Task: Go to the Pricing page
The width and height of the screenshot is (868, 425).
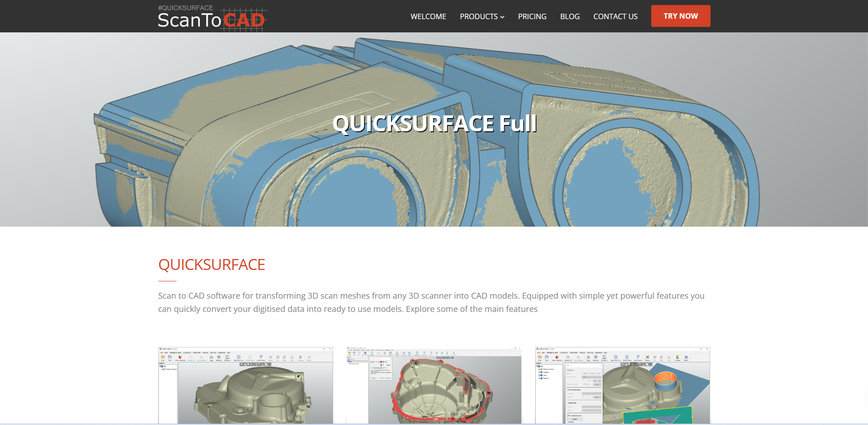Action: [x=532, y=16]
